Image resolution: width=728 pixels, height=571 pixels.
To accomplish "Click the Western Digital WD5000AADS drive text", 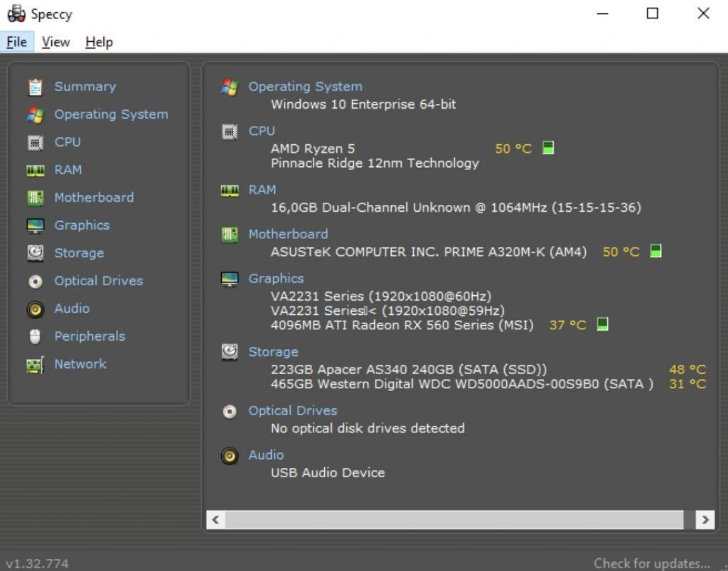I will (x=462, y=385).
